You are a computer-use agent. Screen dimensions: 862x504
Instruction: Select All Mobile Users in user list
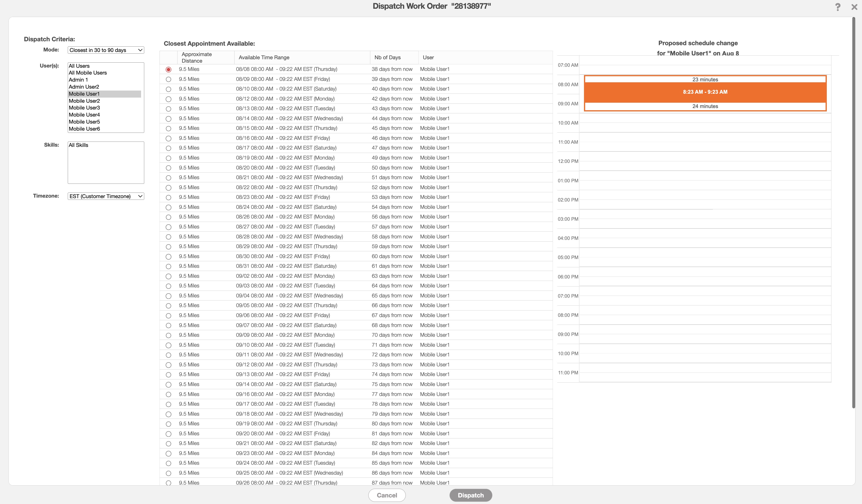pyautogui.click(x=88, y=73)
